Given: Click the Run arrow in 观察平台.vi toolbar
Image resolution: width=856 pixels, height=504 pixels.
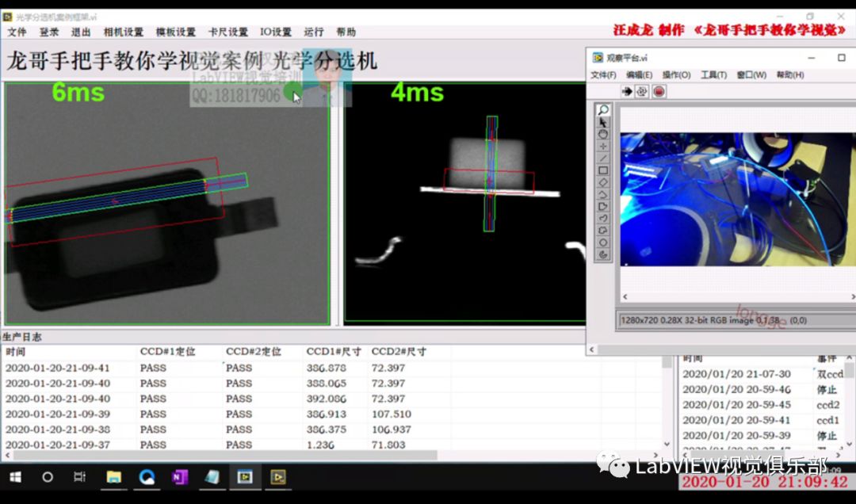Looking at the screenshot, I should pyautogui.click(x=627, y=92).
